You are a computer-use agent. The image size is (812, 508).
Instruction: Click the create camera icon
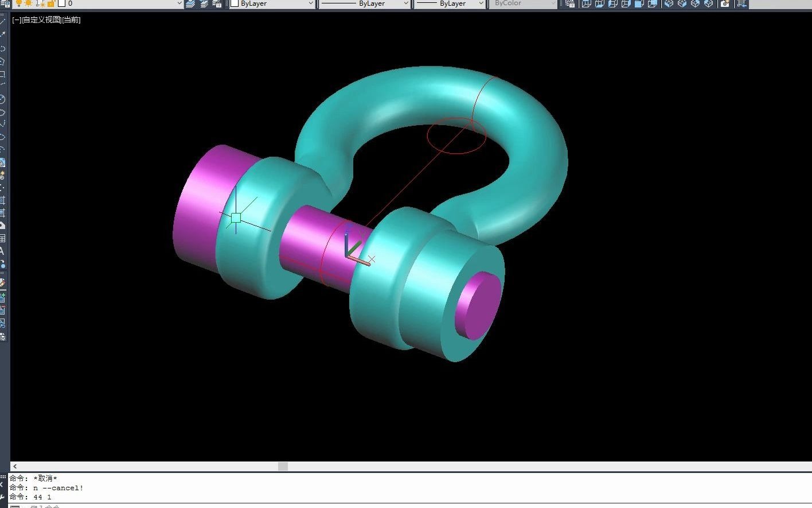click(x=725, y=3)
